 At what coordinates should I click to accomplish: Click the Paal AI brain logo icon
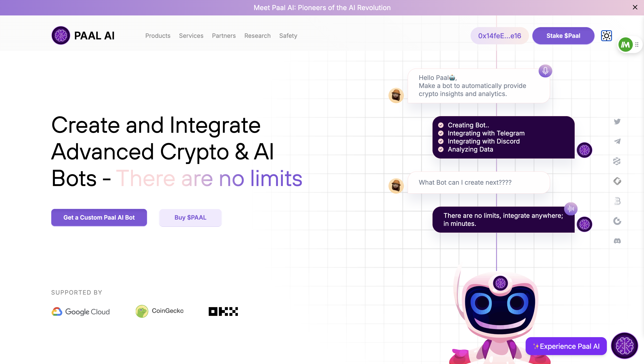(x=61, y=35)
